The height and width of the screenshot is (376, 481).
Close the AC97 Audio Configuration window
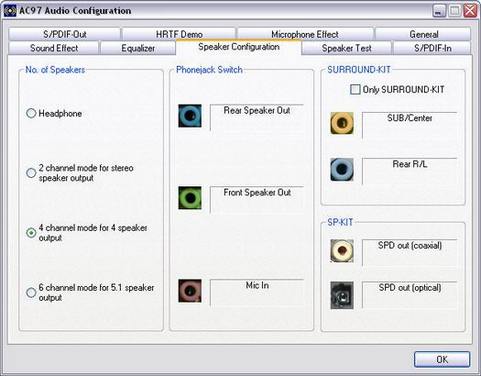pyautogui.click(x=470, y=11)
